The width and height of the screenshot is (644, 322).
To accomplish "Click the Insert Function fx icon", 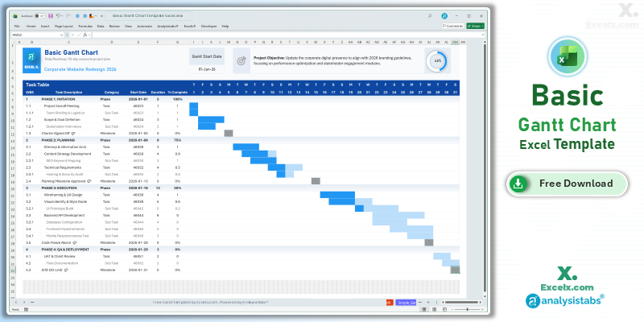I will click(85, 35).
